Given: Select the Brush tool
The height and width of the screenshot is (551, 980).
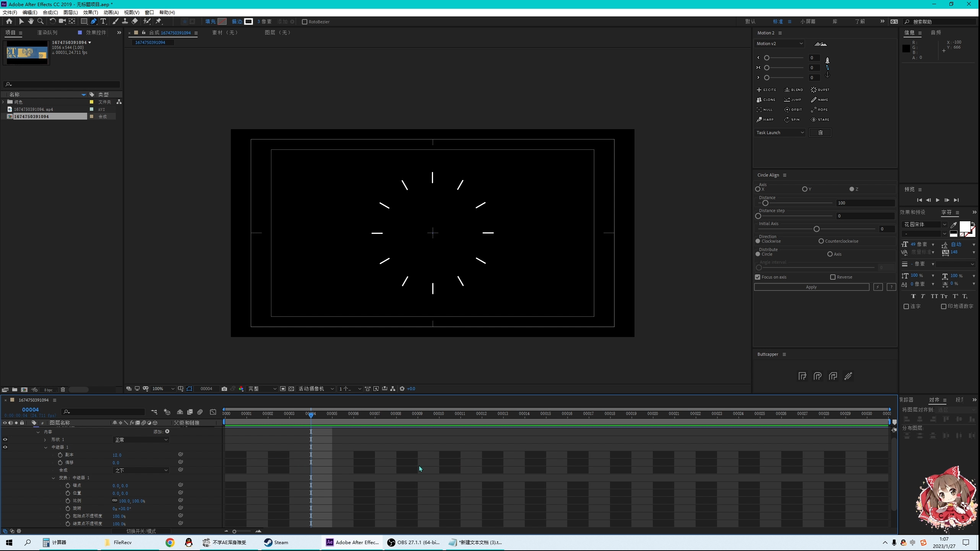Looking at the screenshot, I should click(115, 21).
